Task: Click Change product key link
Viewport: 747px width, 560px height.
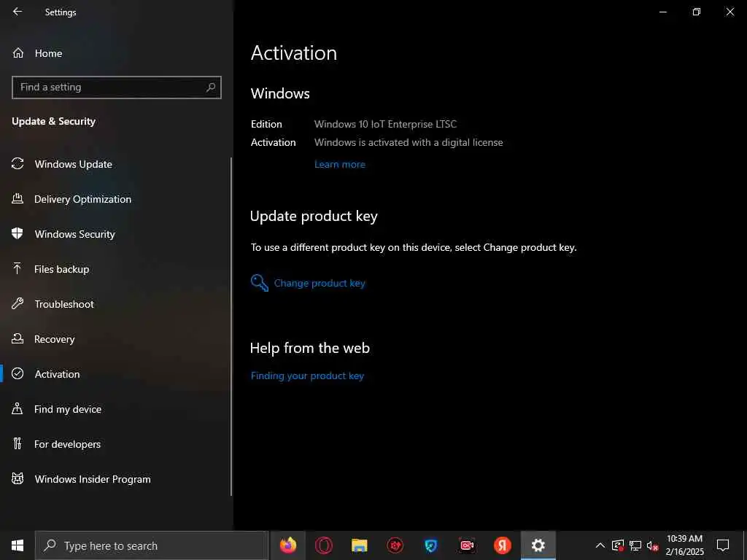Action: click(x=320, y=283)
